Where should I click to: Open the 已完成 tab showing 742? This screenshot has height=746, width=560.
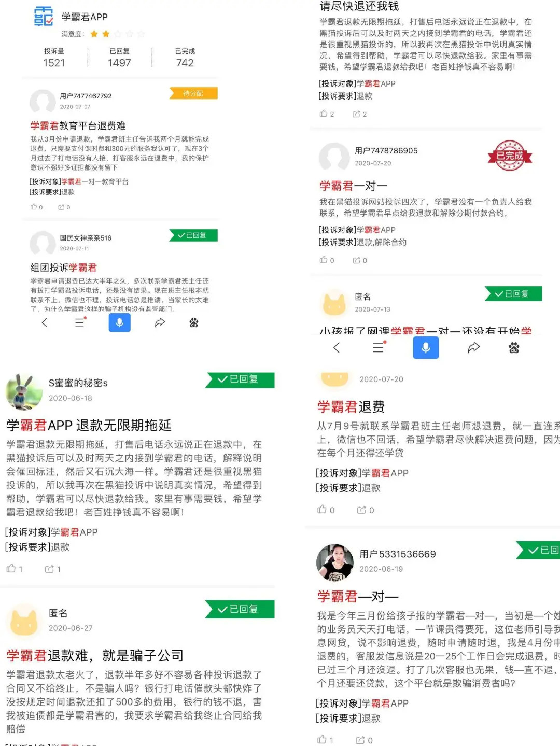(x=185, y=58)
